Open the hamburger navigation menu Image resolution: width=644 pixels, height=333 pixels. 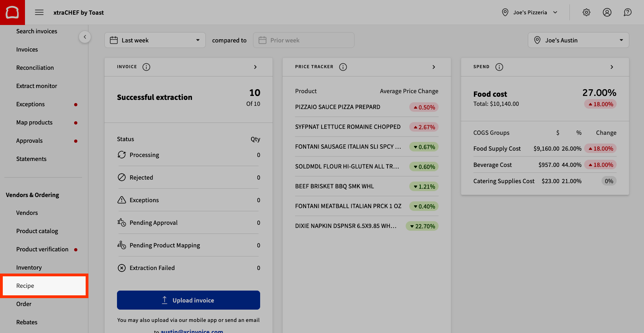[x=39, y=12]
